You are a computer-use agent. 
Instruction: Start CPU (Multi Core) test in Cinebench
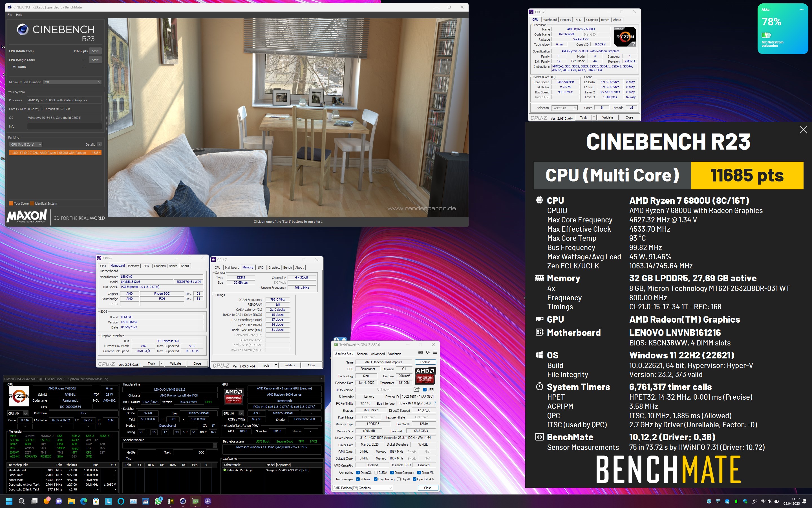click(95, 51)
